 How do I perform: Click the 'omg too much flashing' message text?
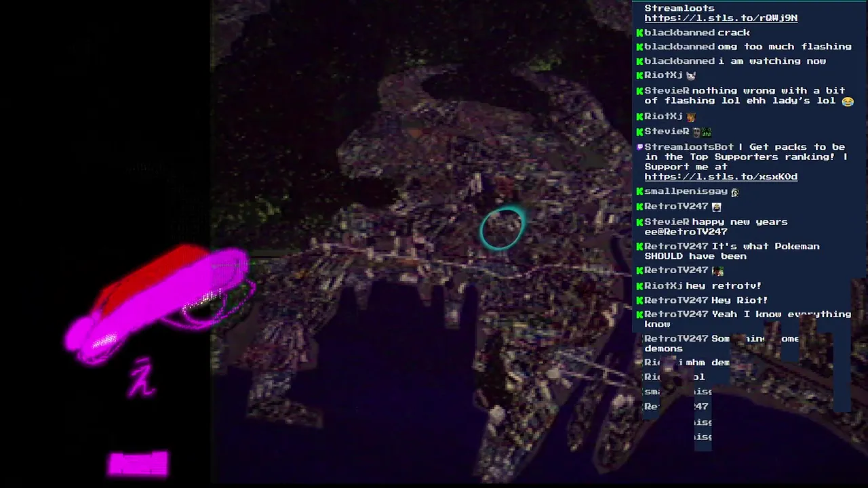coord(785,47)
